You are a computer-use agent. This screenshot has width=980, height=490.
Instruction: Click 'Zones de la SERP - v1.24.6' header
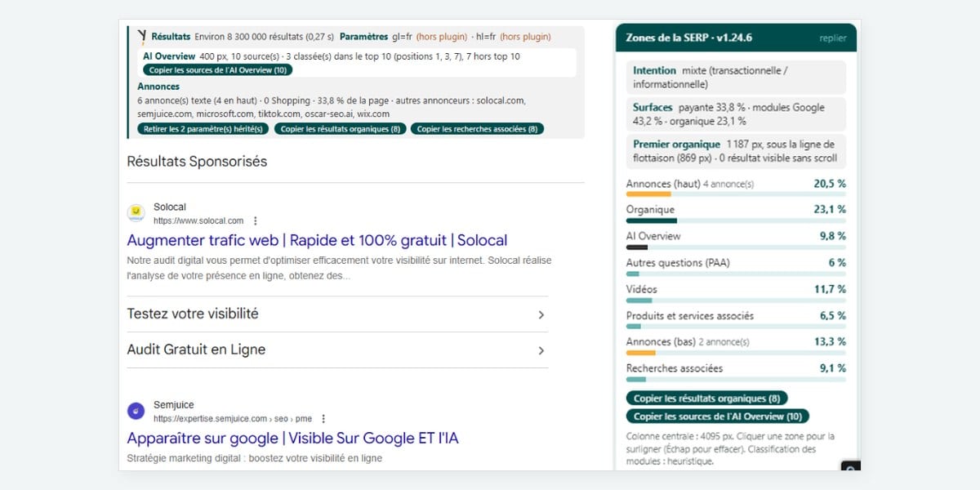(689, 38)
